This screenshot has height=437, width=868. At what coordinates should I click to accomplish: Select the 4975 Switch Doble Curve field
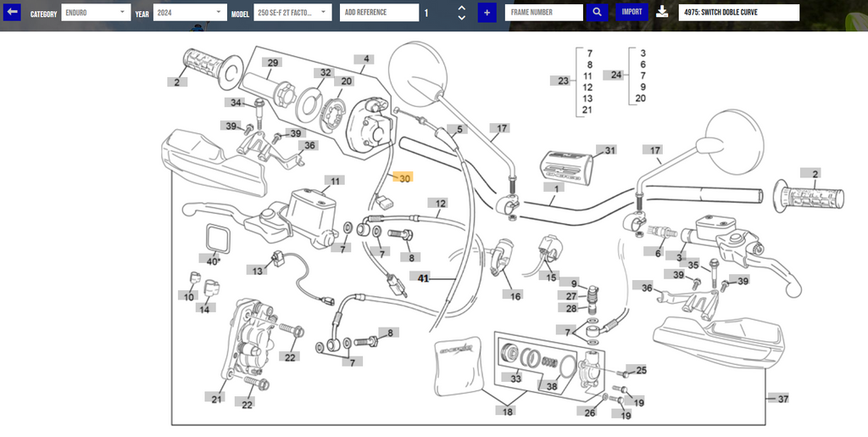pyautogui.click(x=739, y=13)
